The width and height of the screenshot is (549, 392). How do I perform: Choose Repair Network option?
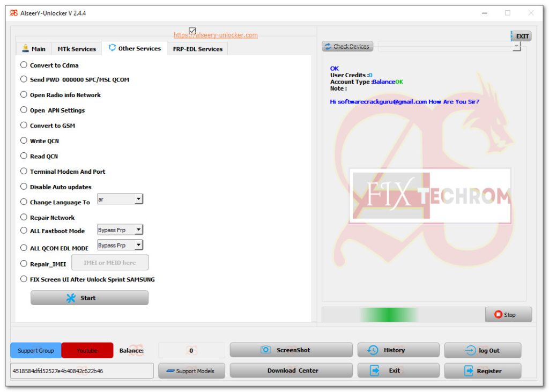pos(24,217)
